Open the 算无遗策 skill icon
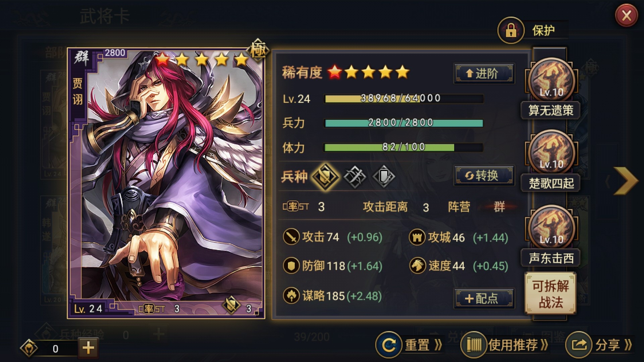Viewport: 644px width, 362px height. pos(551,80)
